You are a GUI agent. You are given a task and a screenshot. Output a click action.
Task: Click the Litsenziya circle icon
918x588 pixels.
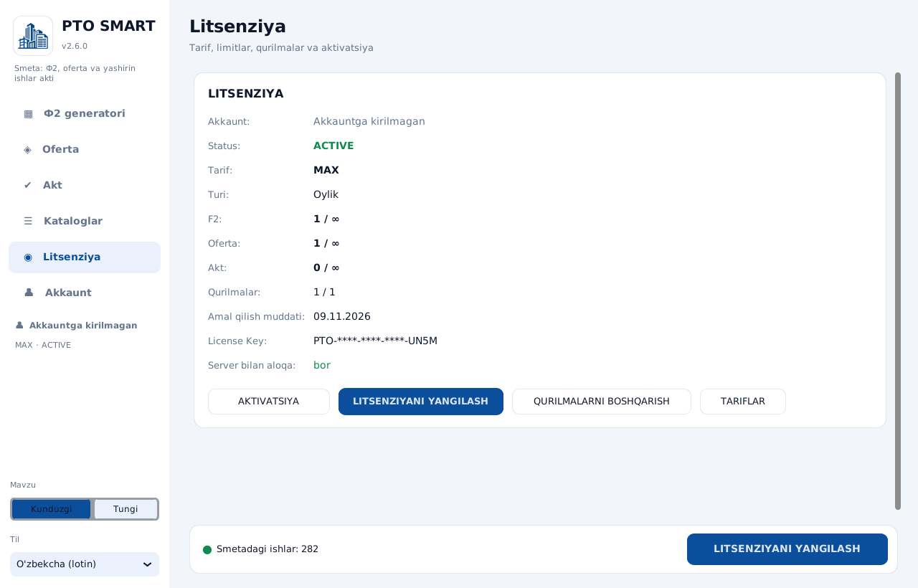[28, 257]
